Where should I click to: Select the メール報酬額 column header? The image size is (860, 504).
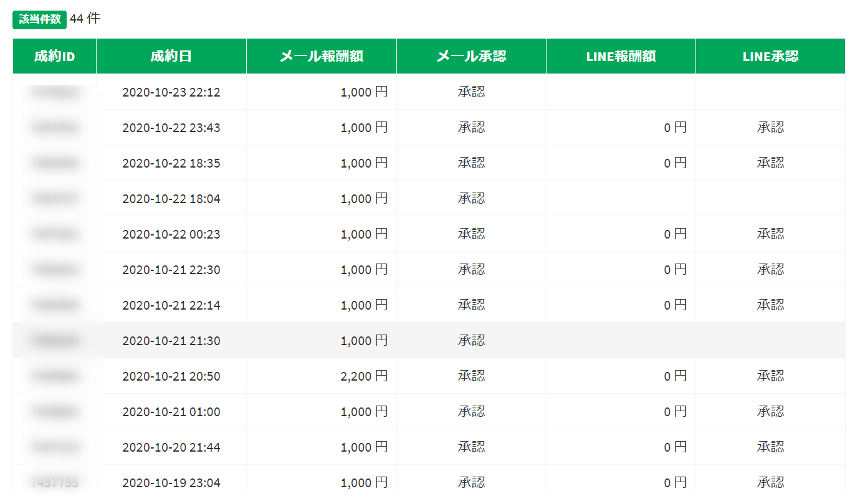(321, 56)
